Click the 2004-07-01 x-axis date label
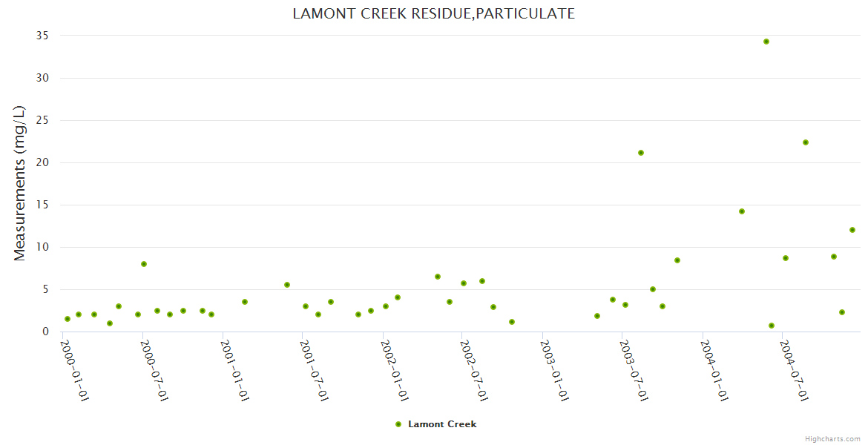The height and width of the screenshot is (445, 868). [x=795, y=370]
